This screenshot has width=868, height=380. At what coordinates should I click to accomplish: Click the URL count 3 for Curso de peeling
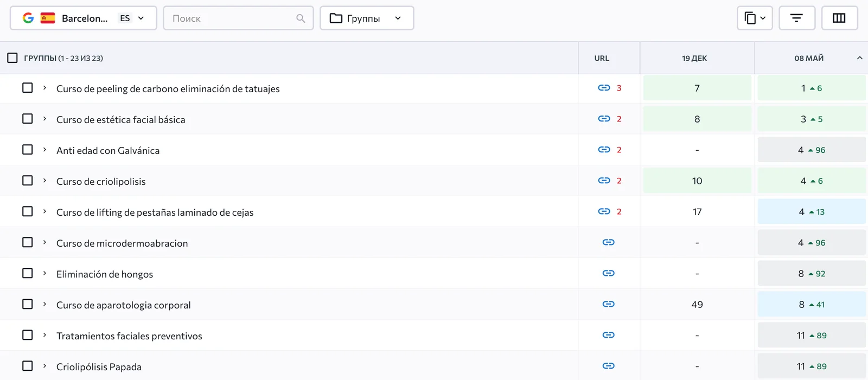(619, 88)
